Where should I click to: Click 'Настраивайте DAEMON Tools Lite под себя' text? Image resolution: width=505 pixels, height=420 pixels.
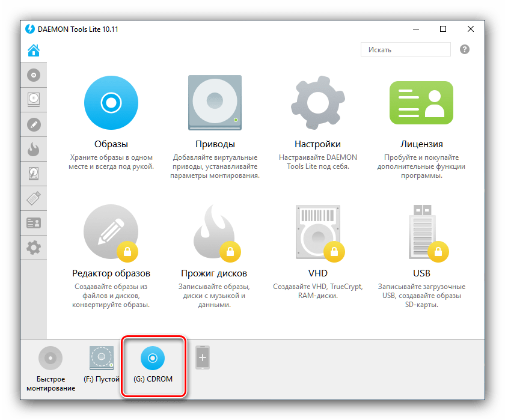point(318,162)
